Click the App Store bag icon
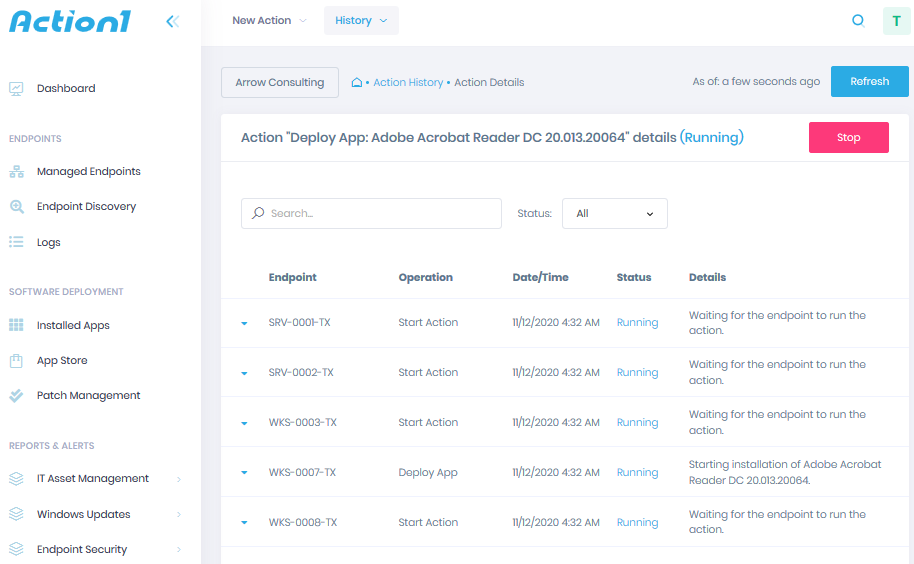 point(16,361)
